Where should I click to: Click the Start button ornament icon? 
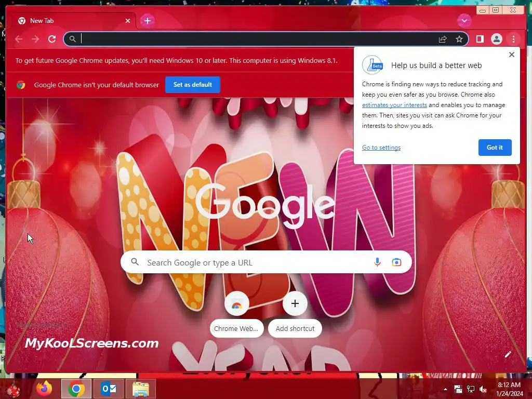point(14,389)
